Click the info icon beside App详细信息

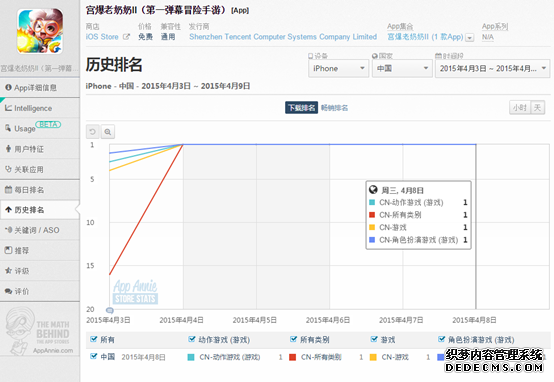[8, 87]
